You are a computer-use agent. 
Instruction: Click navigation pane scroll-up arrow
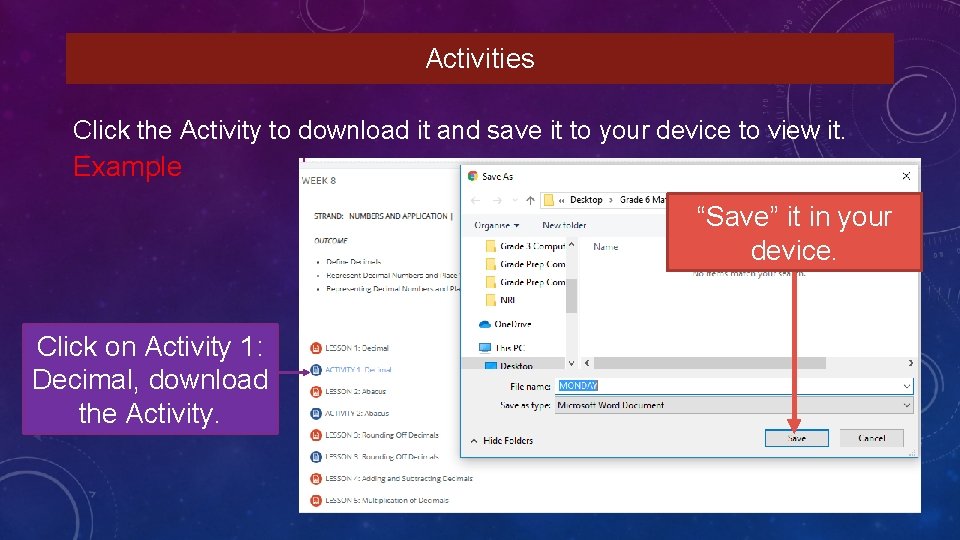571,244
